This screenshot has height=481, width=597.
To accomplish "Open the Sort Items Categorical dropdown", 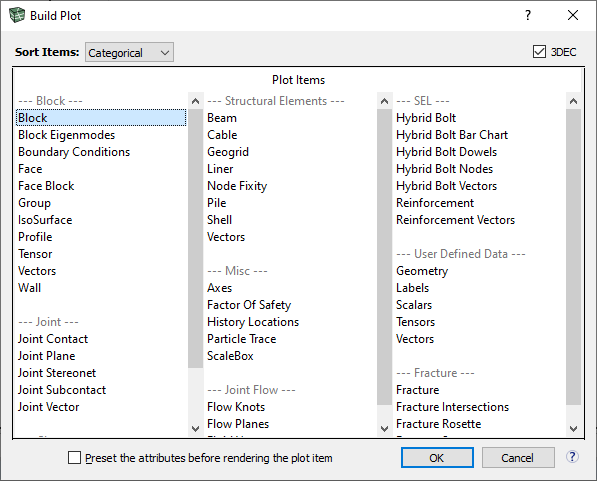I will [x=129, y=52].
